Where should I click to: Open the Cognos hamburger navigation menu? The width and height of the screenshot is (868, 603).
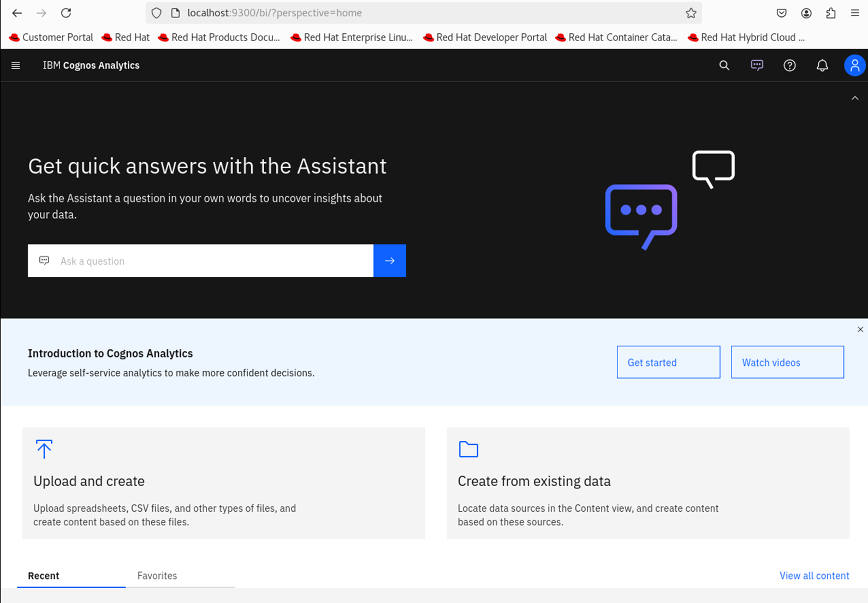[x=16, y=66]
